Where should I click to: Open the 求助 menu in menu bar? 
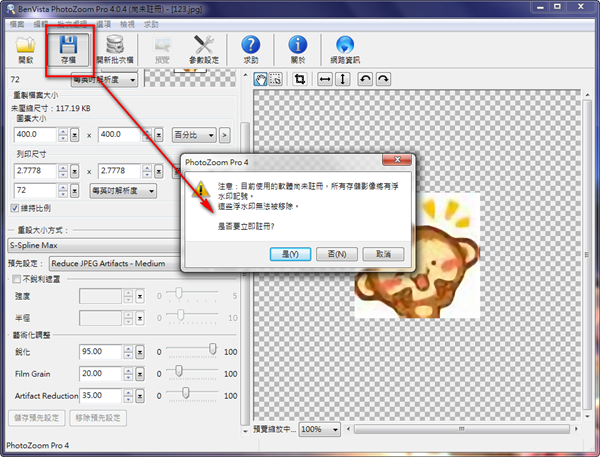151,24
